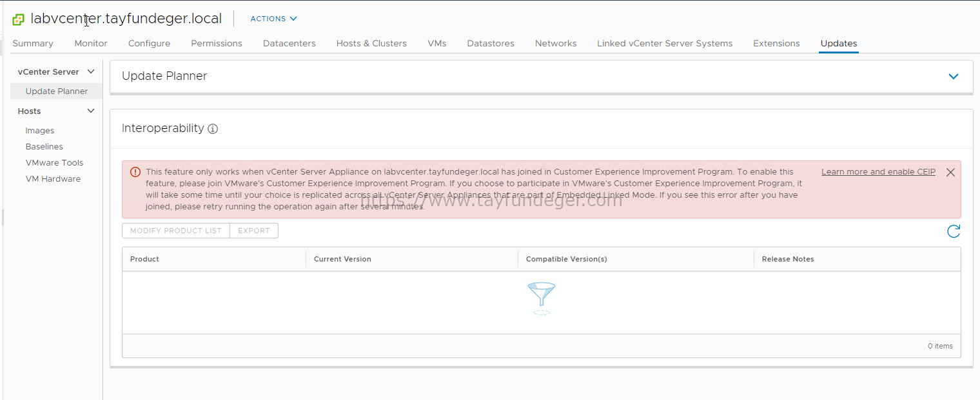This screenshot has width=980, height=400.
Task: Open the Extensions tab
Action: pos(776,43)
